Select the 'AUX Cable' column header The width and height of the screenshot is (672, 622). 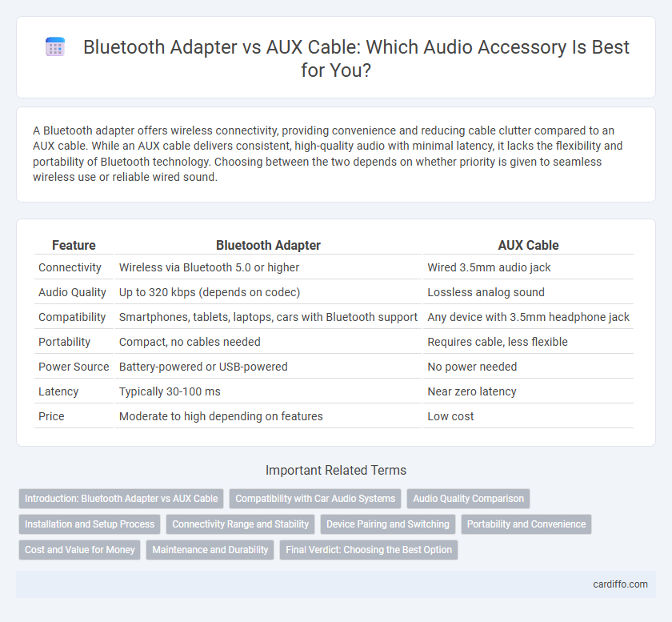[x=529, y=246]
